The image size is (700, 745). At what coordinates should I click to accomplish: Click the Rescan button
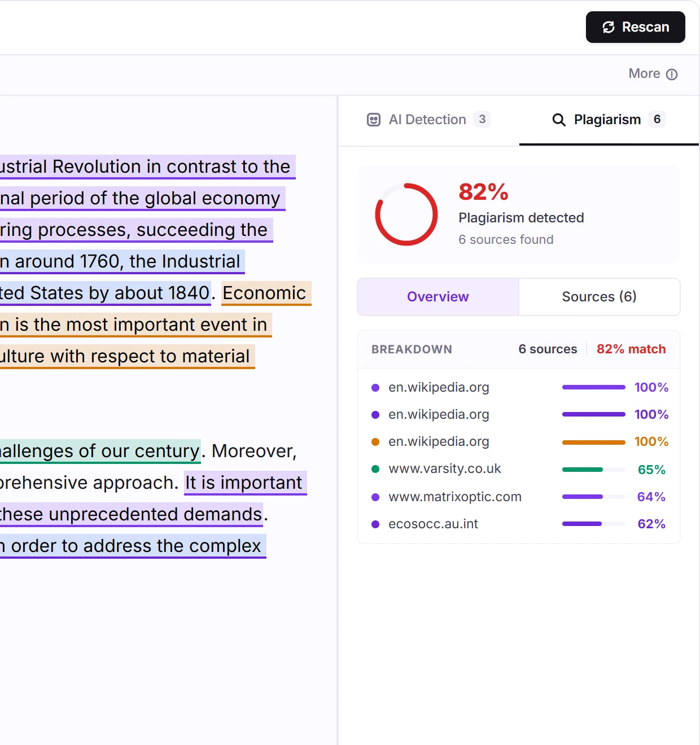(635, 27)
